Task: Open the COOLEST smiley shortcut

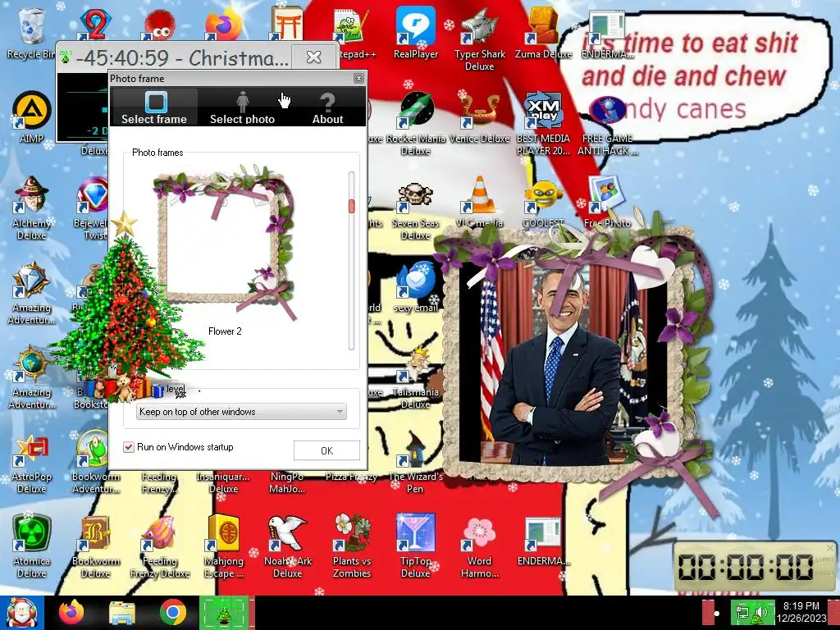Action: [x=544, y=203]
